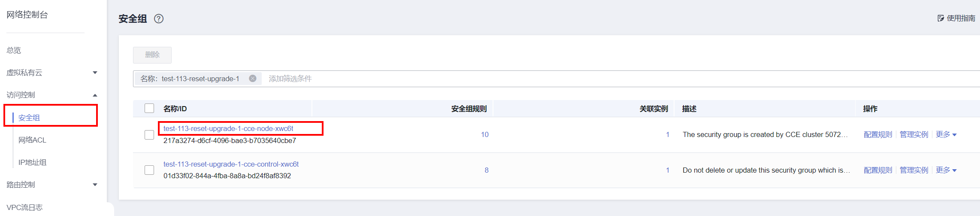Collapse 访问控制 sidebar menu
This screenshot has height=216, width=980.
point(95,95)
